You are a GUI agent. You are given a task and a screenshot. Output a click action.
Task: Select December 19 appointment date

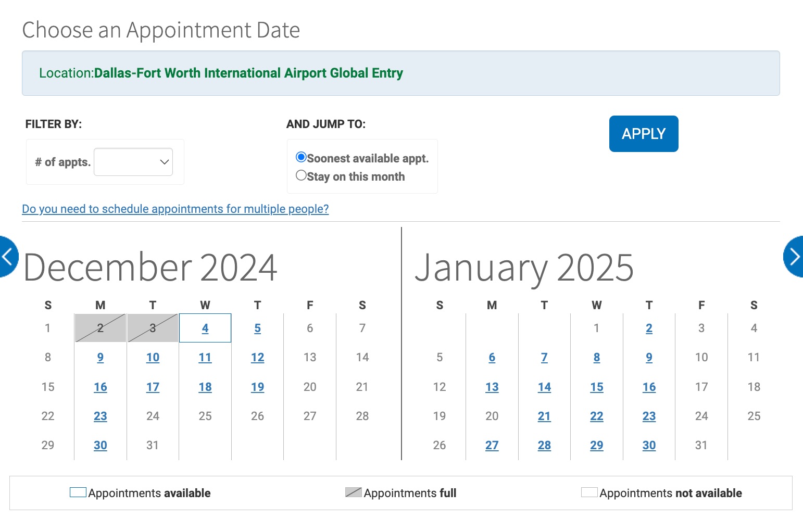pos(257,387)
